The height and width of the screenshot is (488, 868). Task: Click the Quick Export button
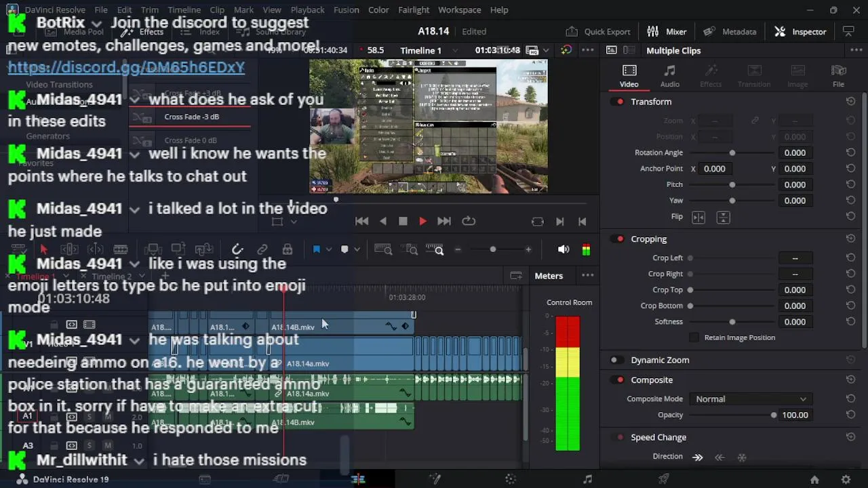click(598, 31)
